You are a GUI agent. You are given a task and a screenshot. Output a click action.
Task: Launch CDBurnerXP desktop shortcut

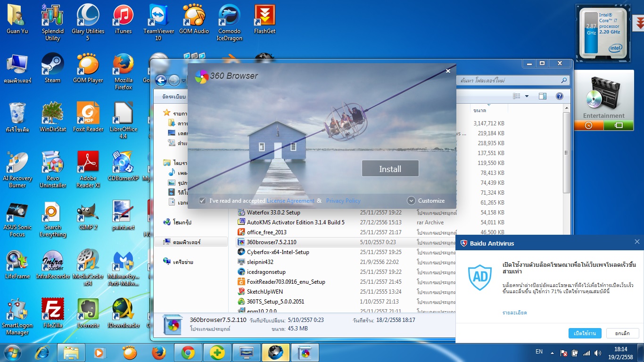[x=123, y=166]
